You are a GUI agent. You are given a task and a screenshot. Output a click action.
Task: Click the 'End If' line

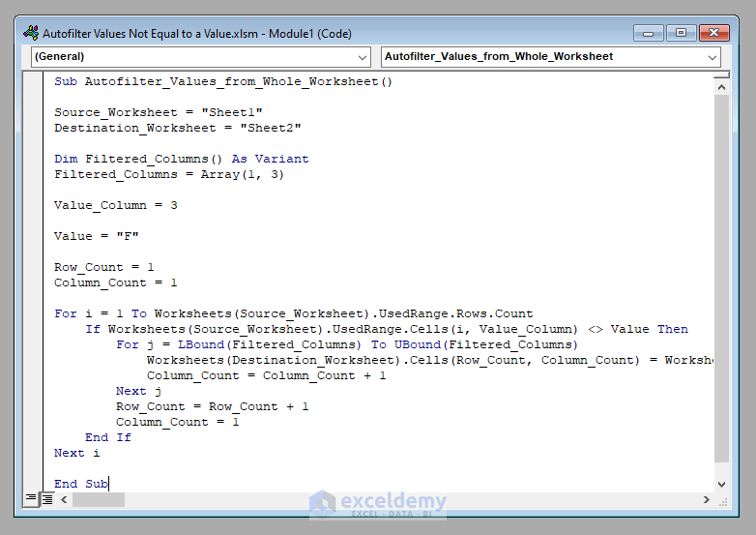[x=108, y=437]
